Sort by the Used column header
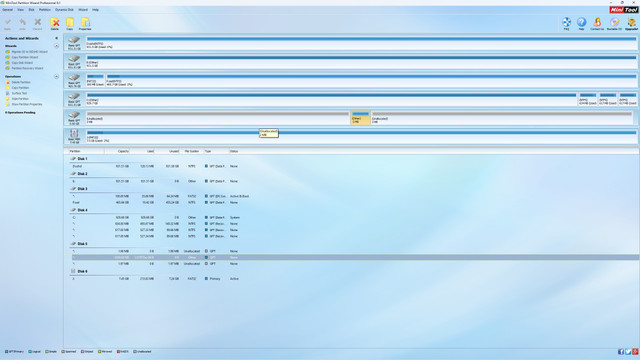 [x=142, y=151]
